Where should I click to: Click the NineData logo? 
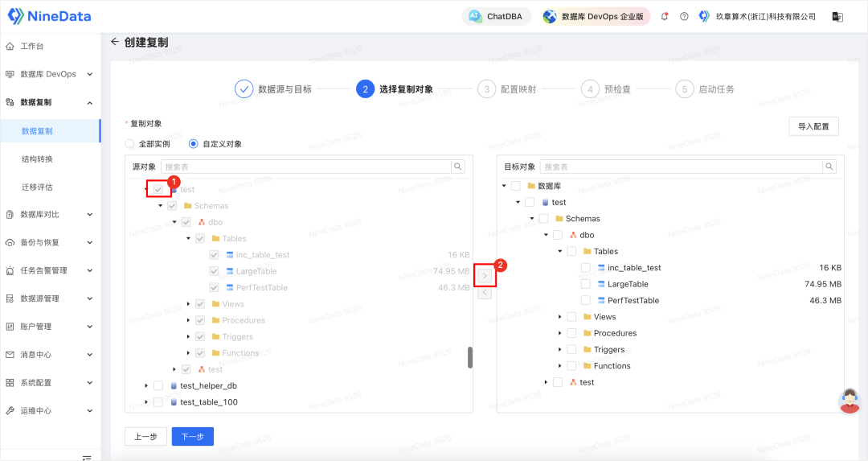tap(49, 16)
